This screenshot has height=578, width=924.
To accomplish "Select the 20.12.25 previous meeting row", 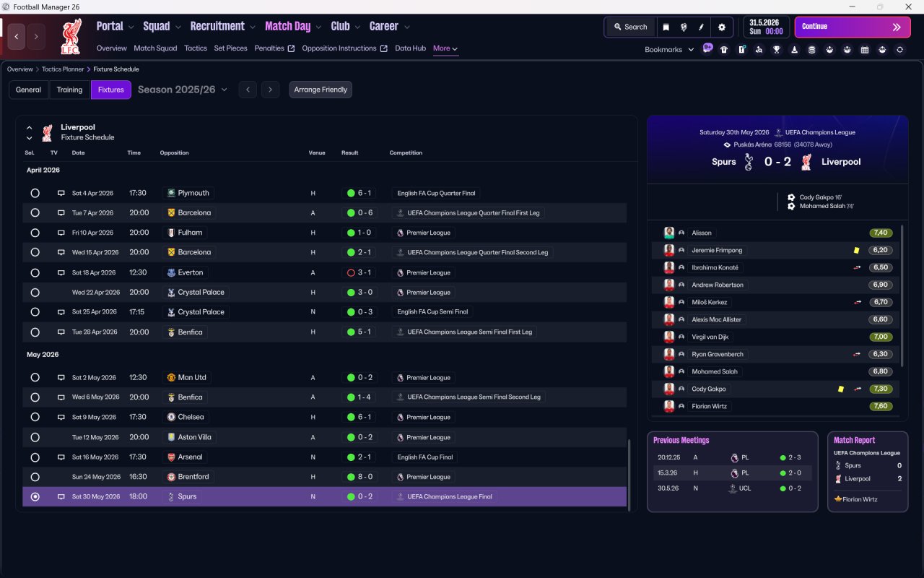I will coord(734,457).
